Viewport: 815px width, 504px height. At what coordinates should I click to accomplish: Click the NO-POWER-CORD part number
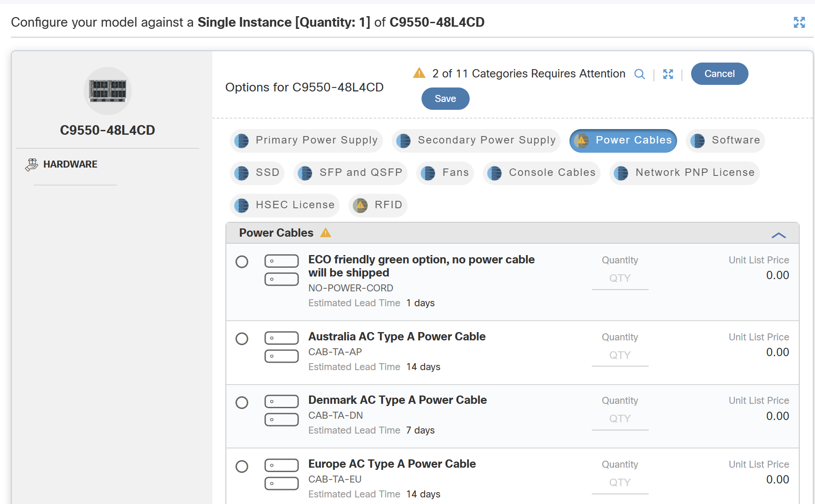(x=351, y=288)
